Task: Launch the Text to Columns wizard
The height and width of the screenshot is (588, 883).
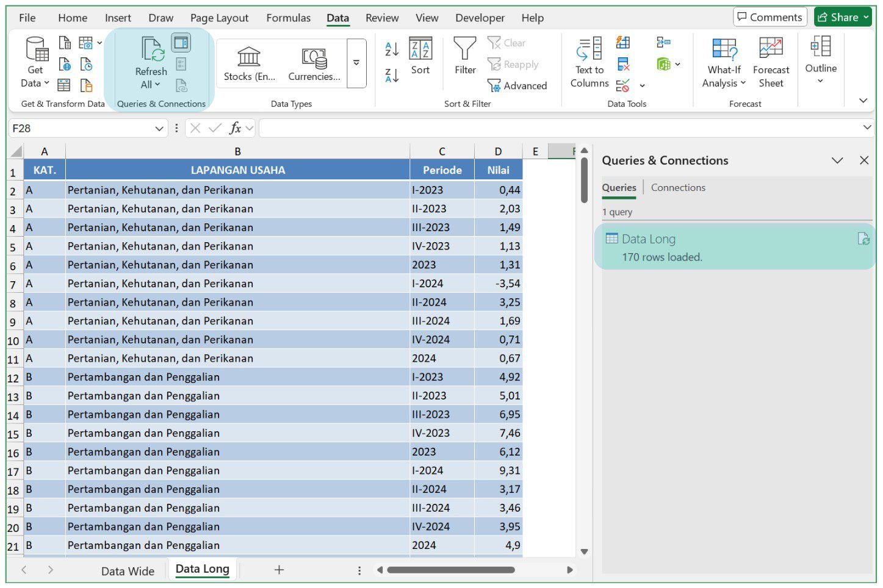Action: point(588,61)
